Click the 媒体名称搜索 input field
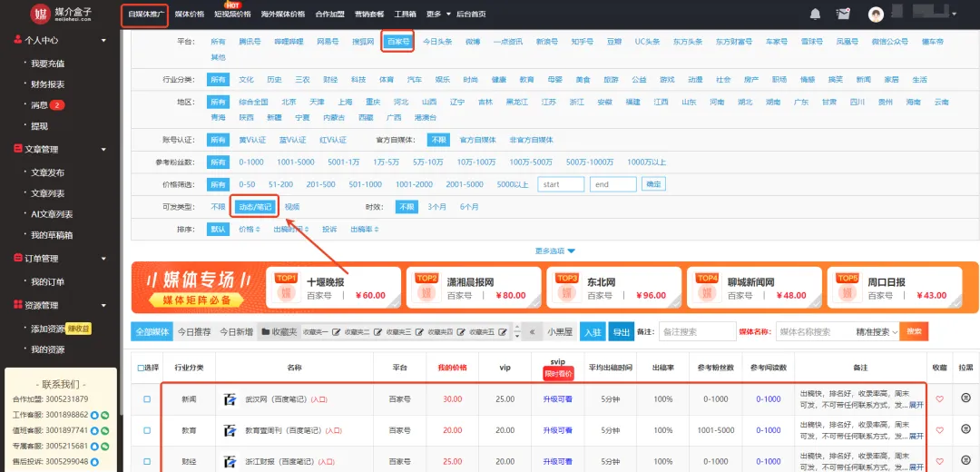 point(813,332)
